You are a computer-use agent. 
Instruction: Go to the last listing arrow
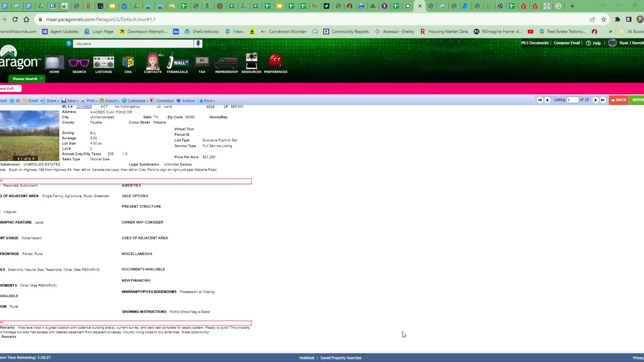pyautogui.click(x=603, y=100)
